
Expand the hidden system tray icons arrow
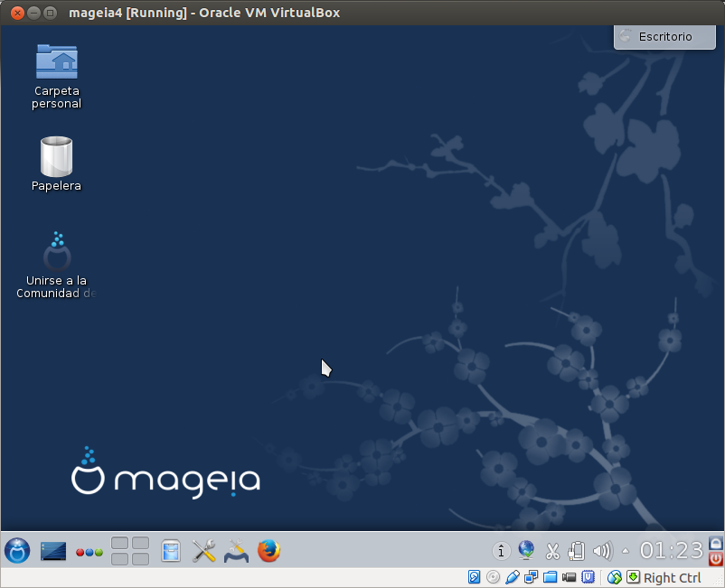coord(626,550)
